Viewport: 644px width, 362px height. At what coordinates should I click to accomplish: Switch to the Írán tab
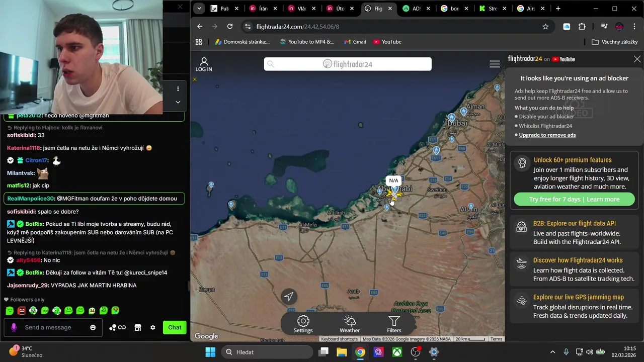pos(263,9)
